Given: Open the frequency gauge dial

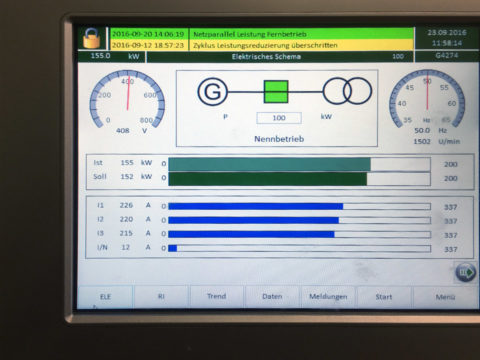Looking at the screenshot, I should tap(427, 98).
